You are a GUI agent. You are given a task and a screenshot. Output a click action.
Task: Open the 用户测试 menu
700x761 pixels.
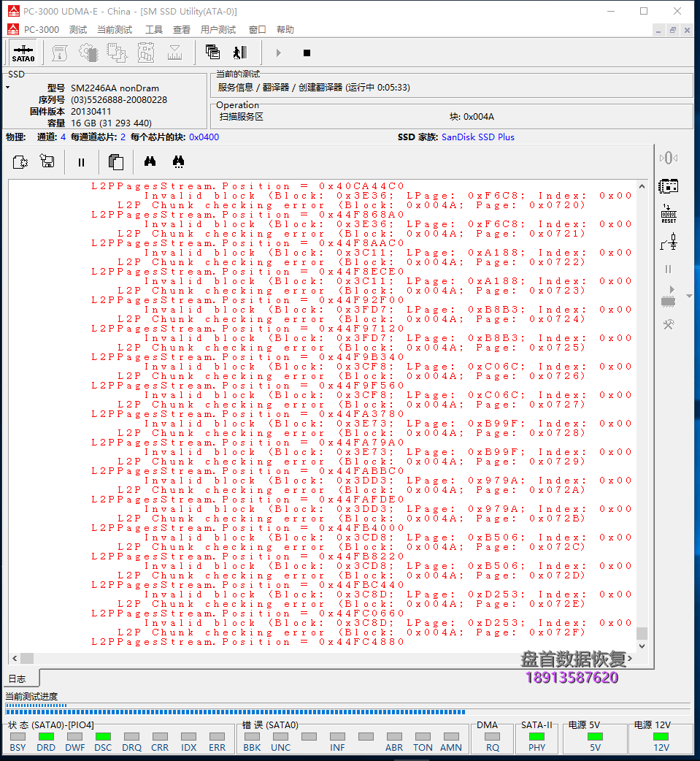[218, 30]
